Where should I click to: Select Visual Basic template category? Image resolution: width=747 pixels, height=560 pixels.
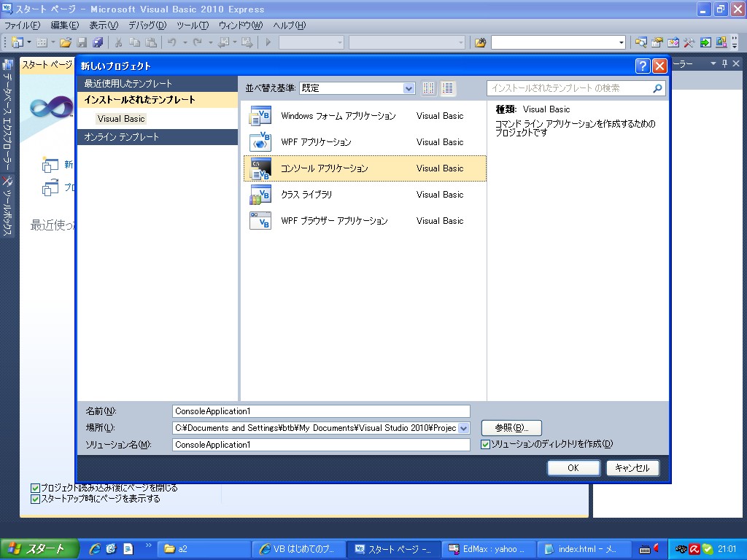pyautogui.click(x=121, y=119)
